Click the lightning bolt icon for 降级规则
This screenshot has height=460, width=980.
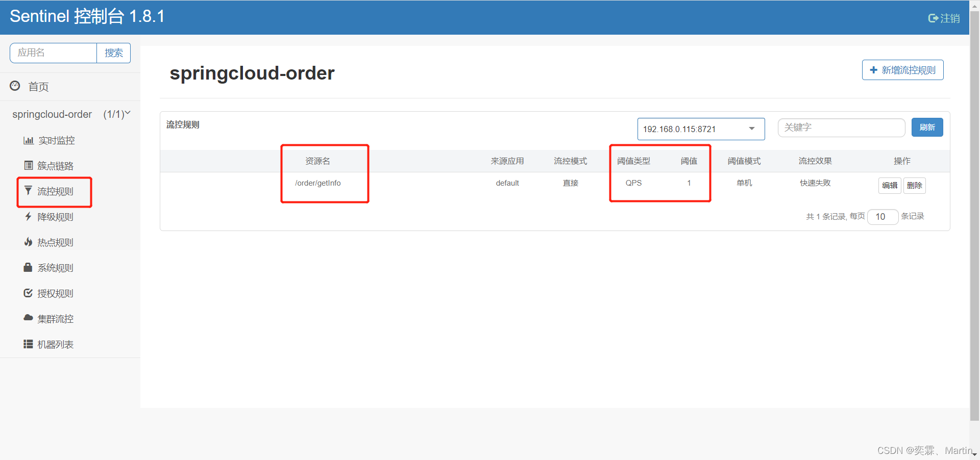click(29, 216)
